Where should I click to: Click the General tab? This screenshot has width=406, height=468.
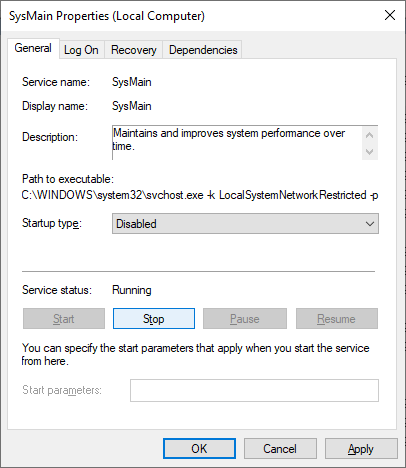pyautogui.click(x=33, y=48)
